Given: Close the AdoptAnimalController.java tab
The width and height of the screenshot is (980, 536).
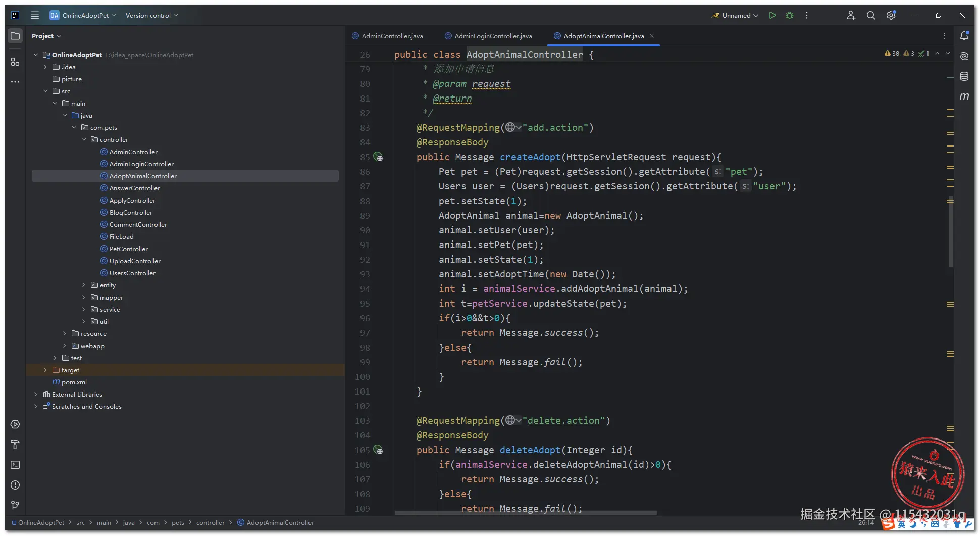Looking at the screenshot, I should point(652,36).
